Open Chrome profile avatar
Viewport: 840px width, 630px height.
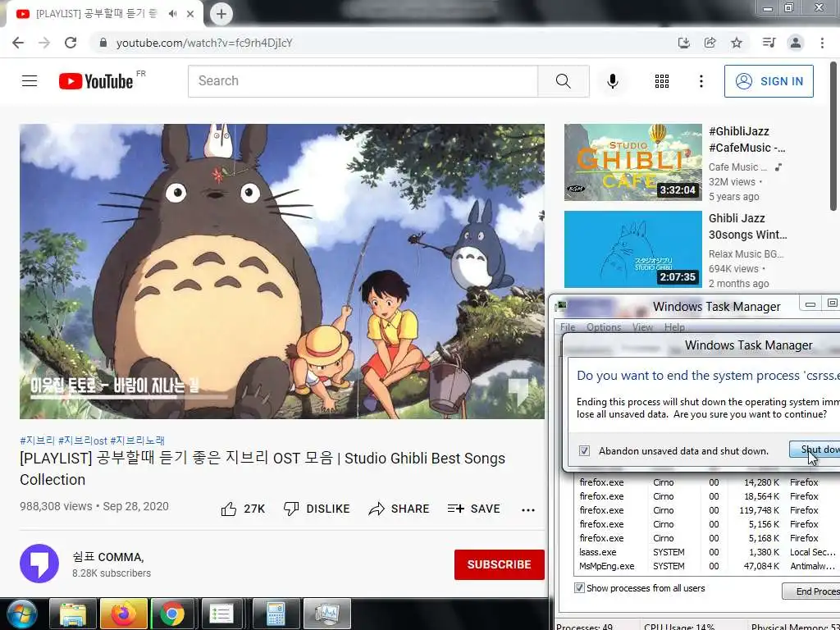[x=796, y=43]
